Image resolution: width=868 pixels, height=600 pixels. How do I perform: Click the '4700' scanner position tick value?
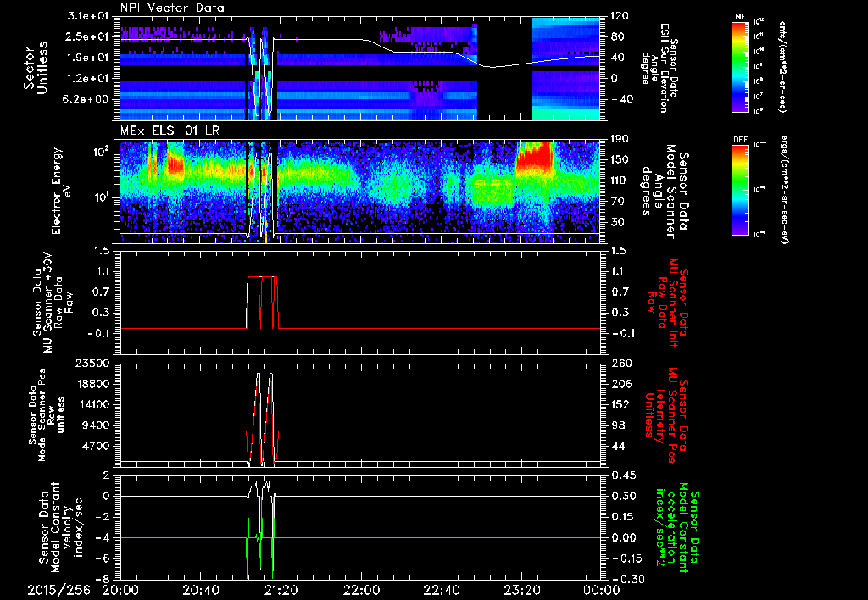tap(97, 446)
